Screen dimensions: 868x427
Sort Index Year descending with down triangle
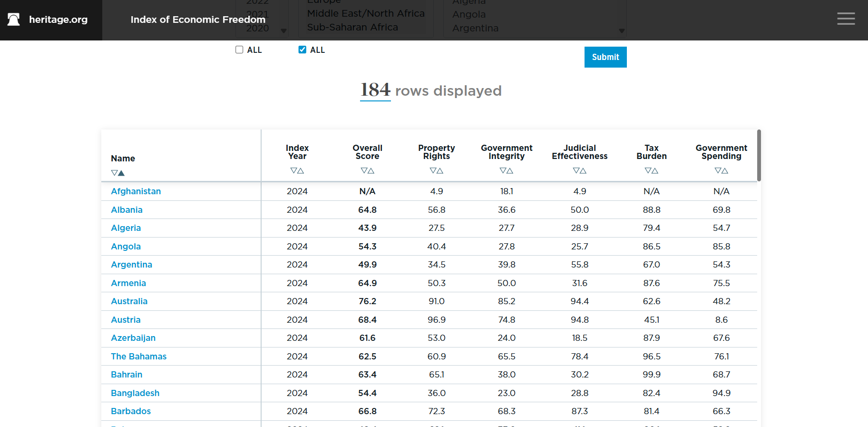(x=293, y=170)
